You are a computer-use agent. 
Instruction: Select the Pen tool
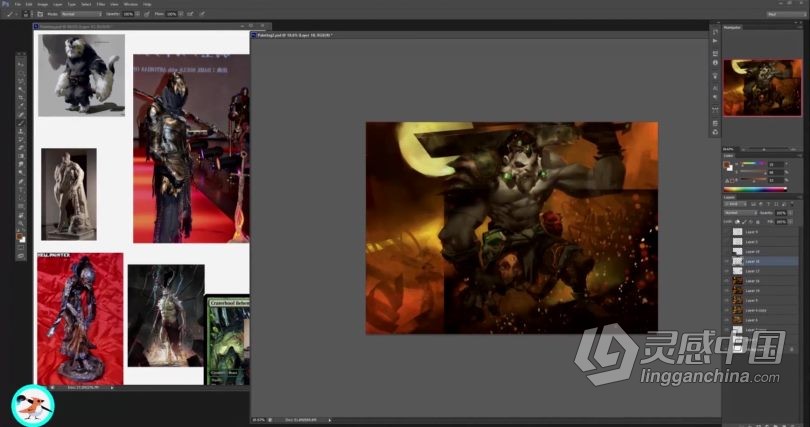(x=20, y=182)
